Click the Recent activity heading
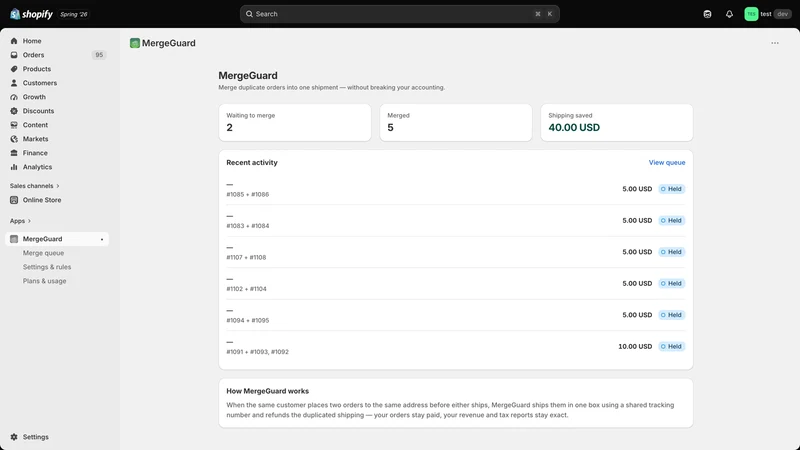This screenshot has width=800, height=450. point(252,162)
